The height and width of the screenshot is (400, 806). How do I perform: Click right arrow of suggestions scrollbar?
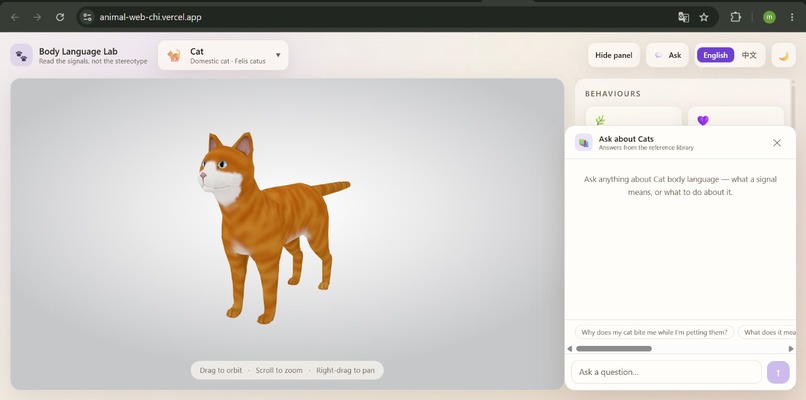(x=791, y=349)
